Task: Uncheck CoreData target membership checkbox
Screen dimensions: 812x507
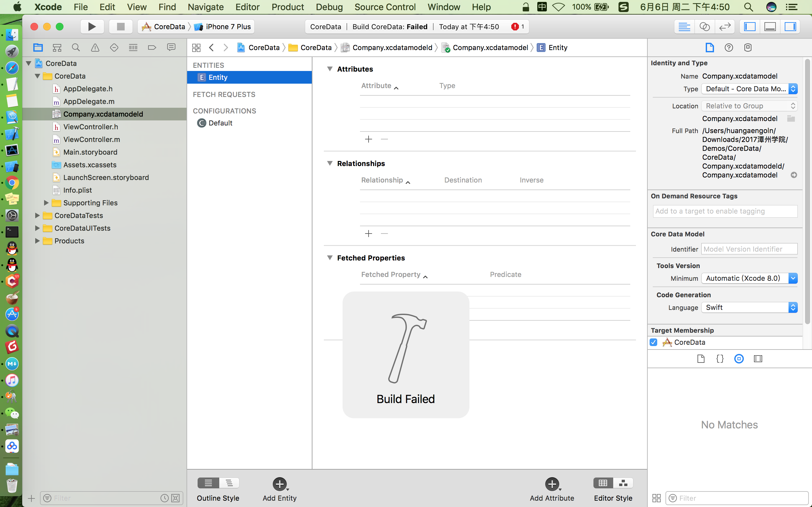Action: (653, 342)
